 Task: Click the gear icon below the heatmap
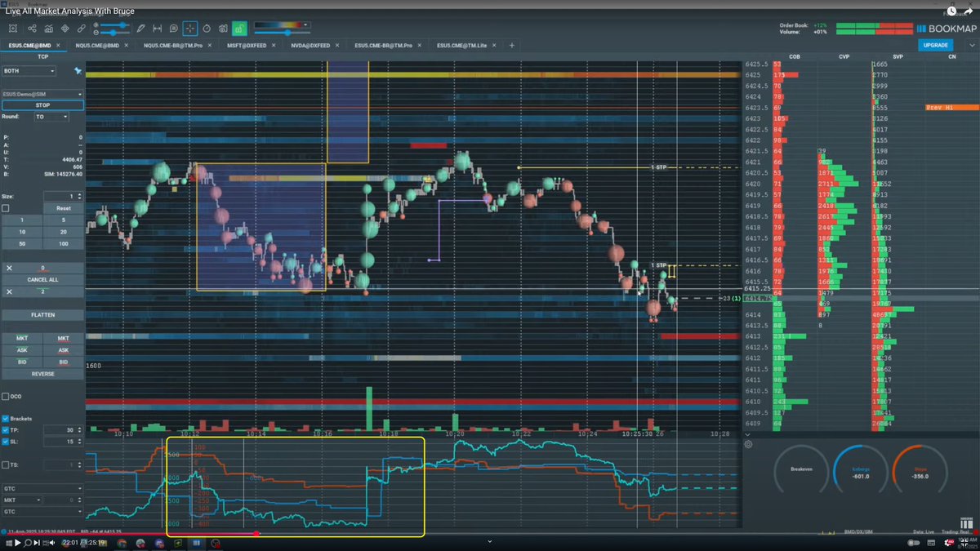click(x=748, y=445)
